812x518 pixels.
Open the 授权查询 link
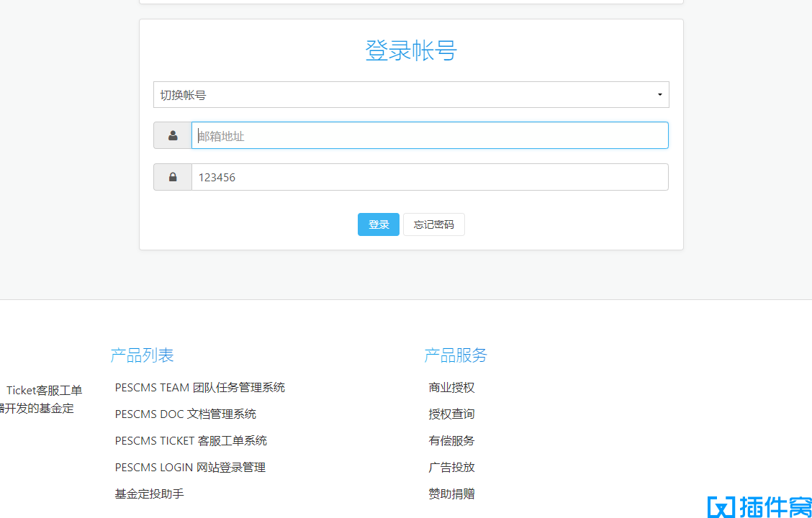coord(451,414)
